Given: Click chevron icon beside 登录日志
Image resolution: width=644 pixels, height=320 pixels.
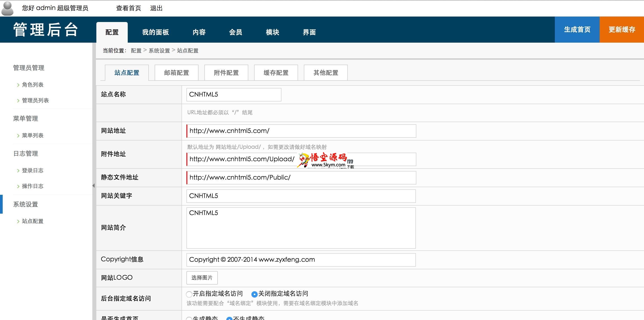Looking at the screenshot, I should (x=18, y=171).
